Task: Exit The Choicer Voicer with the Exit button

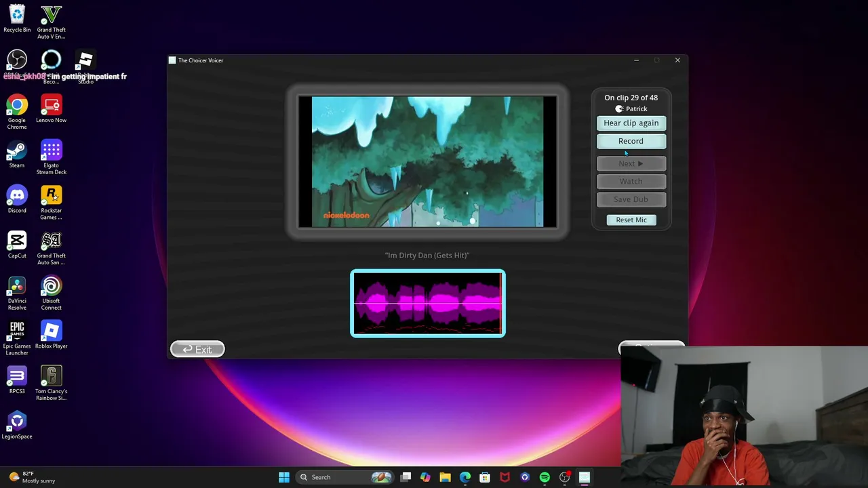Action: click(x=197, y=349)
